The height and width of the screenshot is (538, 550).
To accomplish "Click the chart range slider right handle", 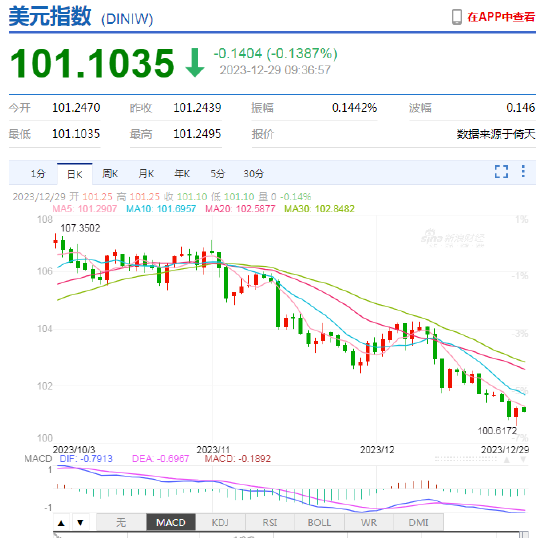I will (x=524, y=535).
